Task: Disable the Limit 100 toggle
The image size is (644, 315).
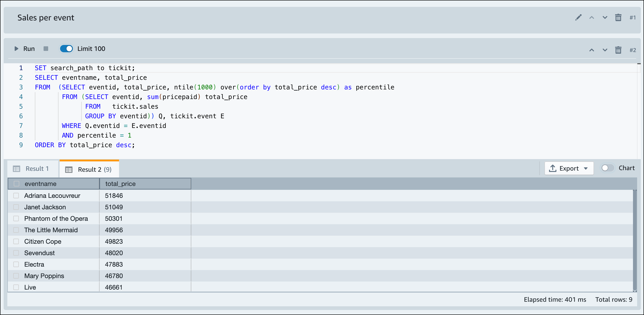Action: [x=66, y=49]
